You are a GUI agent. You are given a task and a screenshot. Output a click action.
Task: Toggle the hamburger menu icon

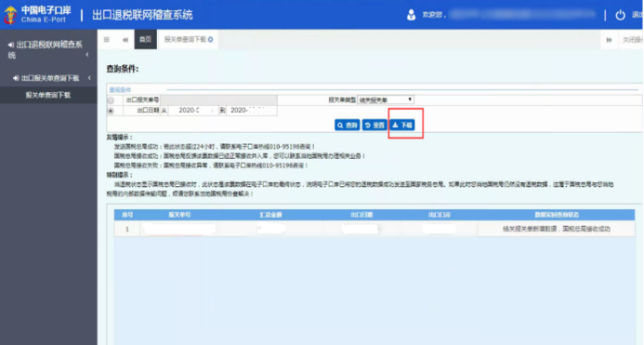pos(107,39)
